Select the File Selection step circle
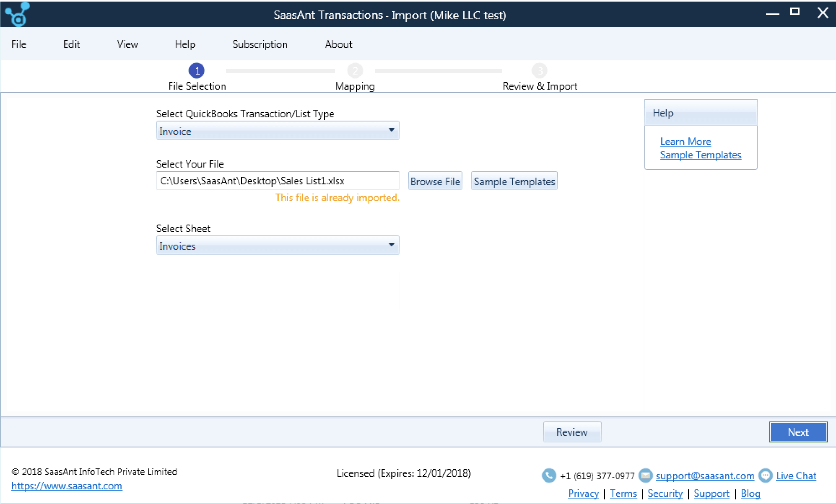 tap(197, 70)
